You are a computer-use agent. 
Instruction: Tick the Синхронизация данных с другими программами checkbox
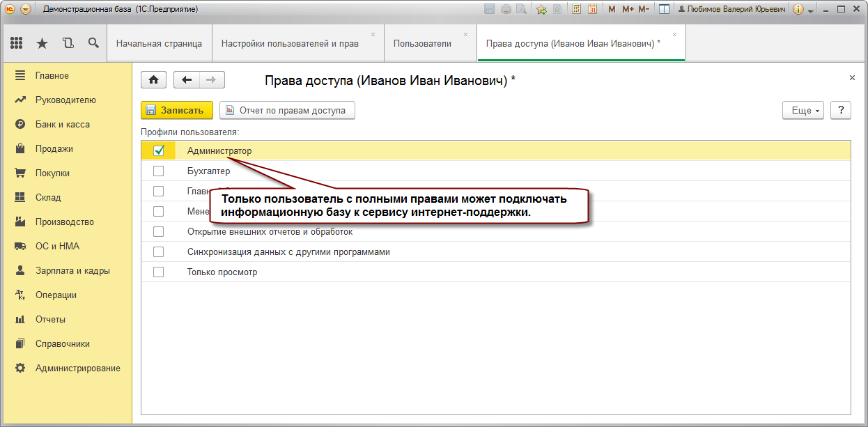pyautogui.click(x=159, y=251)
